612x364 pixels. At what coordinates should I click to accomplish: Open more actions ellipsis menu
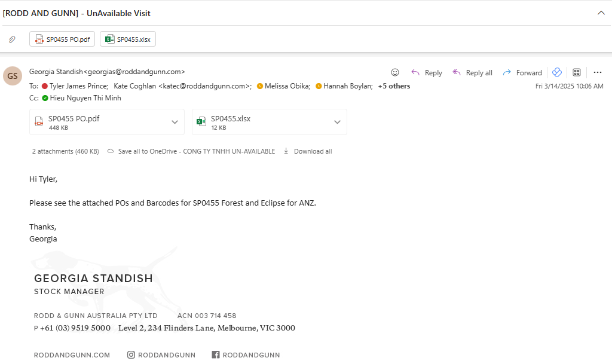[598, 72]
